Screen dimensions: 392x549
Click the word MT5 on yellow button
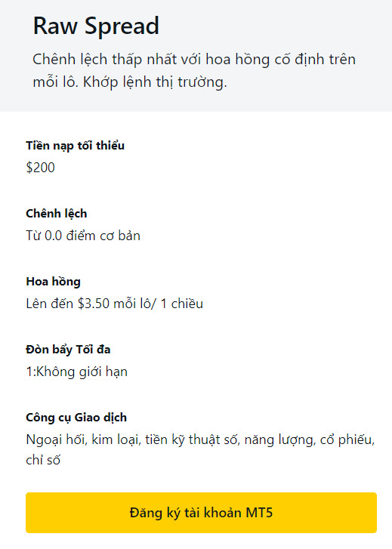click(x=259, y=513)
